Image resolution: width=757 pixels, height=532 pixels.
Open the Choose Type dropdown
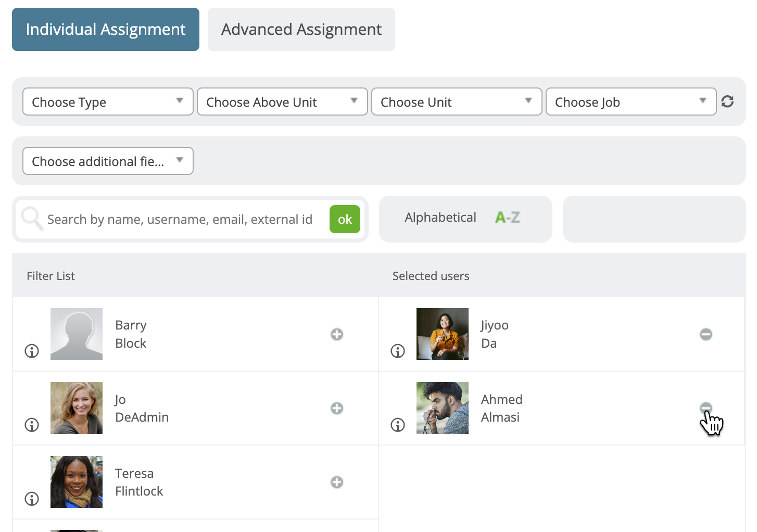(x=107, y=102)
